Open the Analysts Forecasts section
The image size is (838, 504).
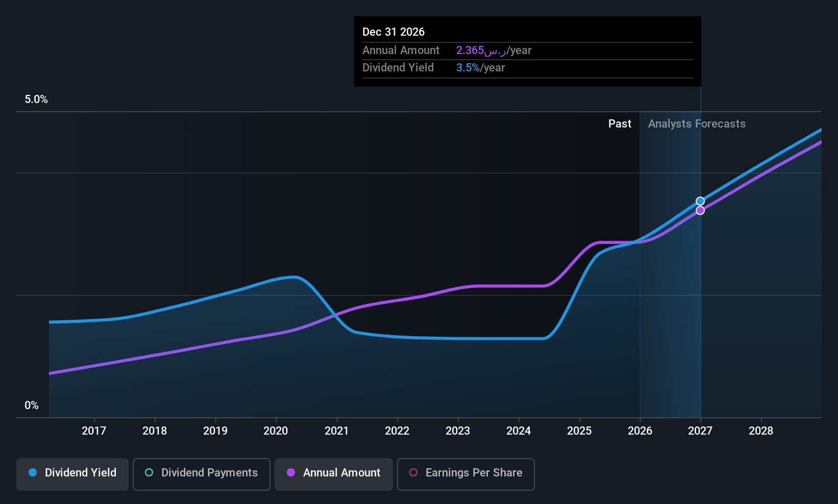697,123
